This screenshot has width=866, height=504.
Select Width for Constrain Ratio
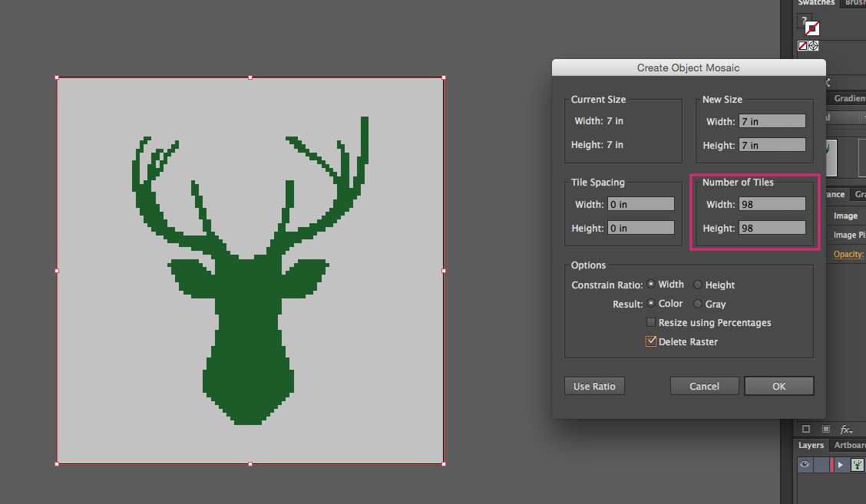click(651, 285)
